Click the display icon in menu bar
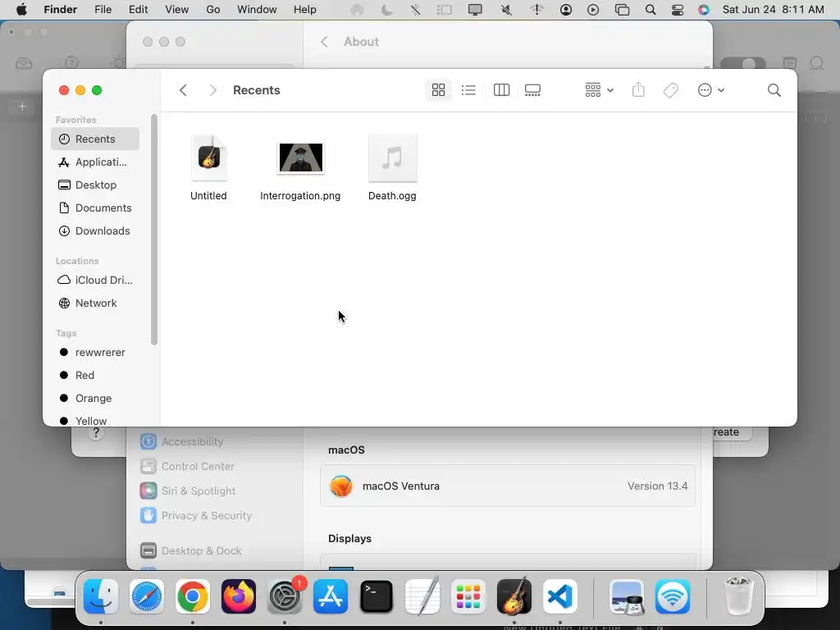Image resolution: width=840 pixels, height=630 pixels. pyautogui.click(x=475, y=10)
